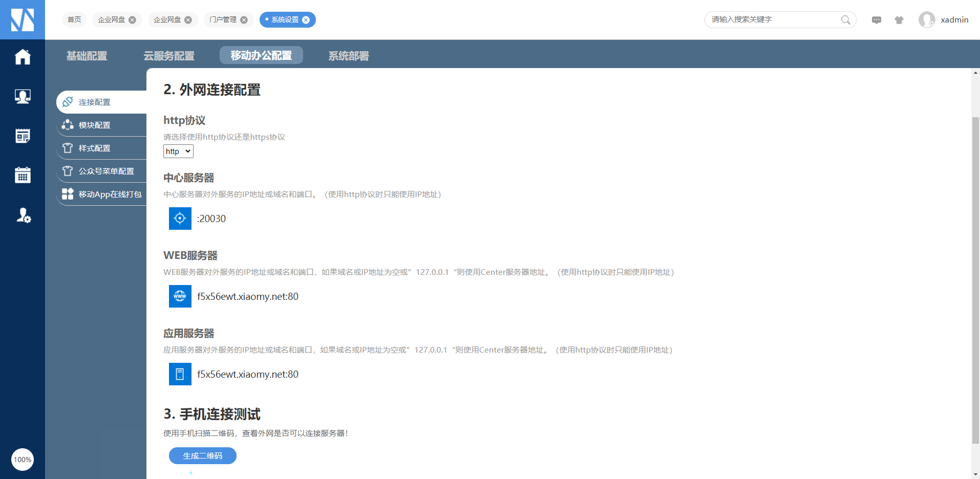Open the skin theme shirt icon
This screenshot has width=980, height=479.
899,20
